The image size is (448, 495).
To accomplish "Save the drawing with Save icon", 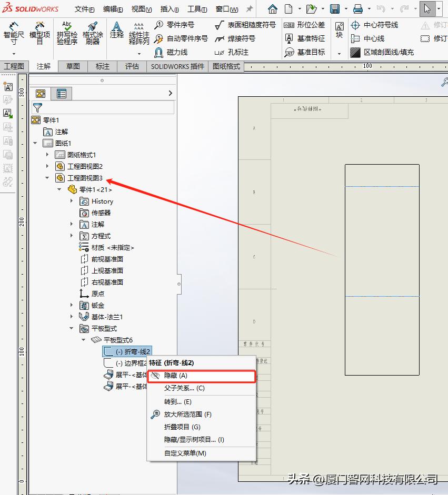I will pyautogui.click(x=335, y=9).
